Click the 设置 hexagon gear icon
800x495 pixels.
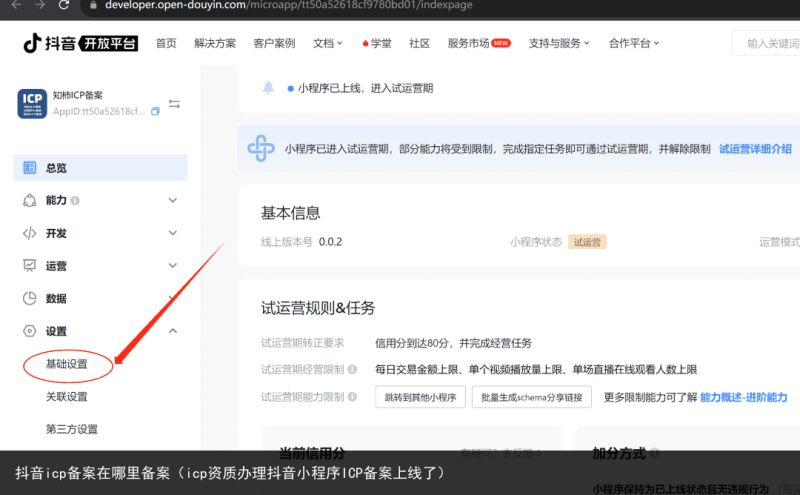pos(30,331)
